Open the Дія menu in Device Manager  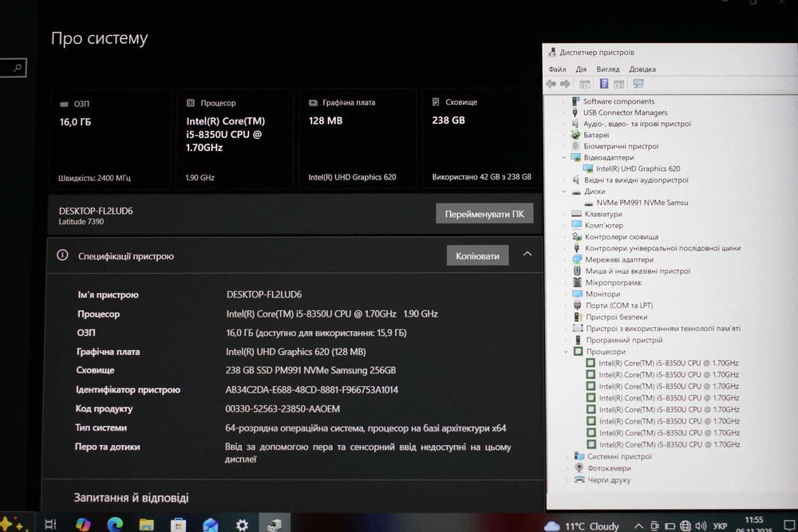[581, 69]
